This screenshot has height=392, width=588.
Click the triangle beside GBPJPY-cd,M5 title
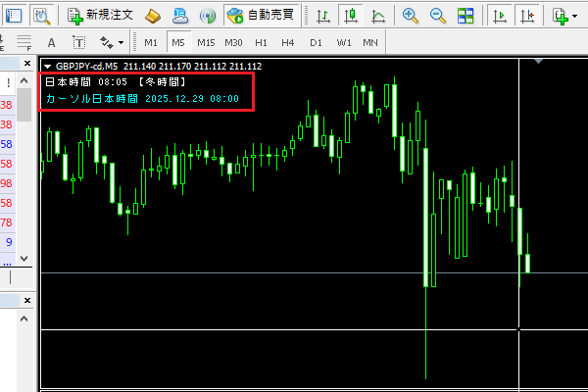(47, 67)
